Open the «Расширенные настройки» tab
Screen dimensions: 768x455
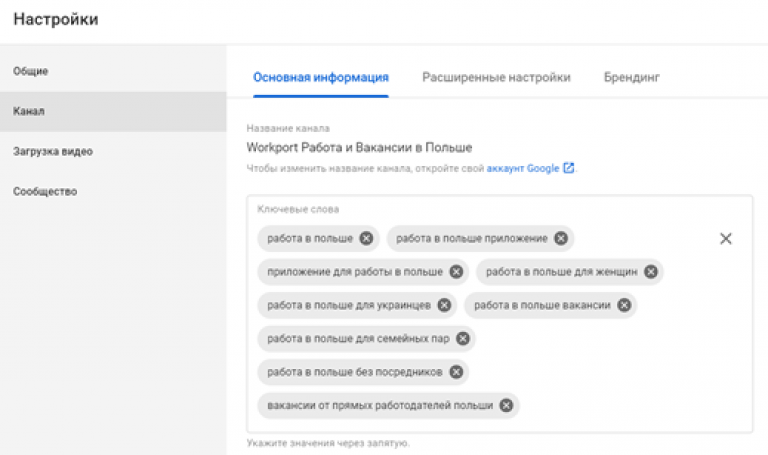click(x=496, y=77)
